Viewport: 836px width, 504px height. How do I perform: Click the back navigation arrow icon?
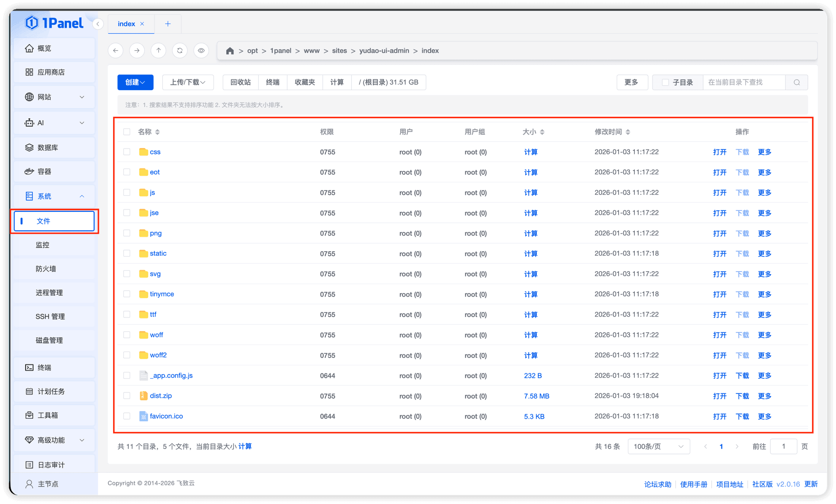[x=115, y=51]
